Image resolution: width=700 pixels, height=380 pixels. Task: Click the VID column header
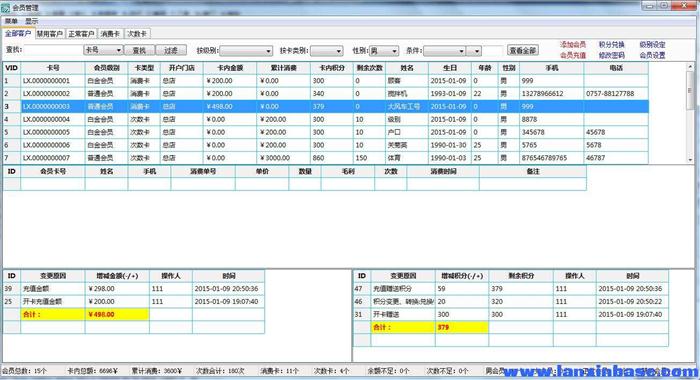click(x=12, y=68)
